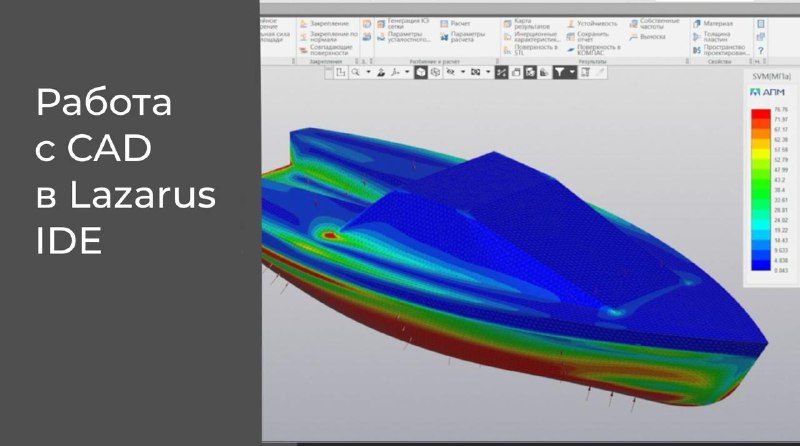Expand the Результаты ribbon group
The width and height of the screenshot is (800, 446).
[x=687, y=61]
